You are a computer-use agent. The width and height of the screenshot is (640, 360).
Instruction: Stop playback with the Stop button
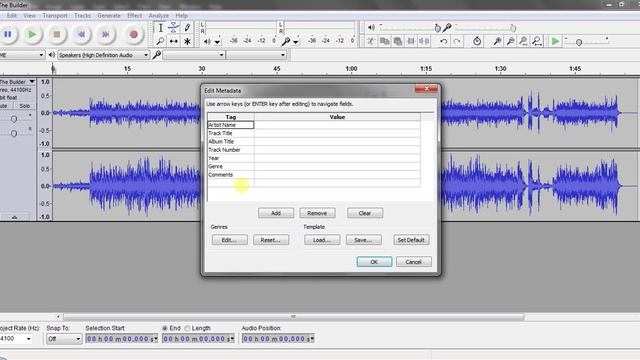point(57,35)
